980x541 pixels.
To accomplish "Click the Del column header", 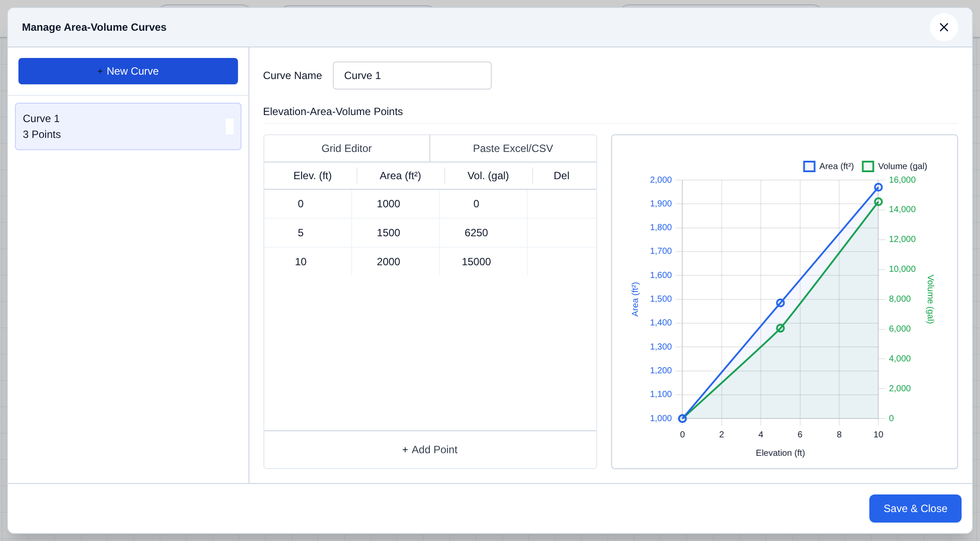I will pyautogui.click(x=561, y=176).
